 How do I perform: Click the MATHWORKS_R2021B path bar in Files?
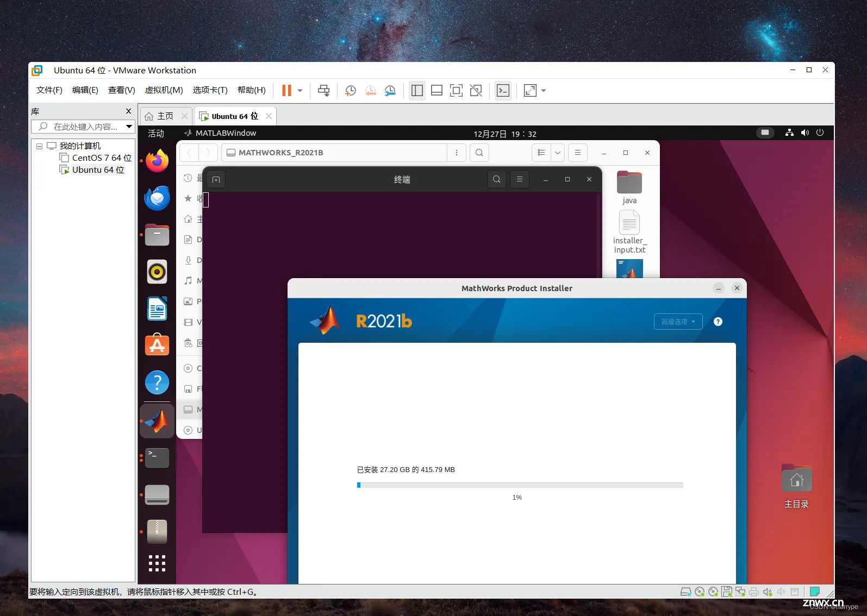pos(334,153)
